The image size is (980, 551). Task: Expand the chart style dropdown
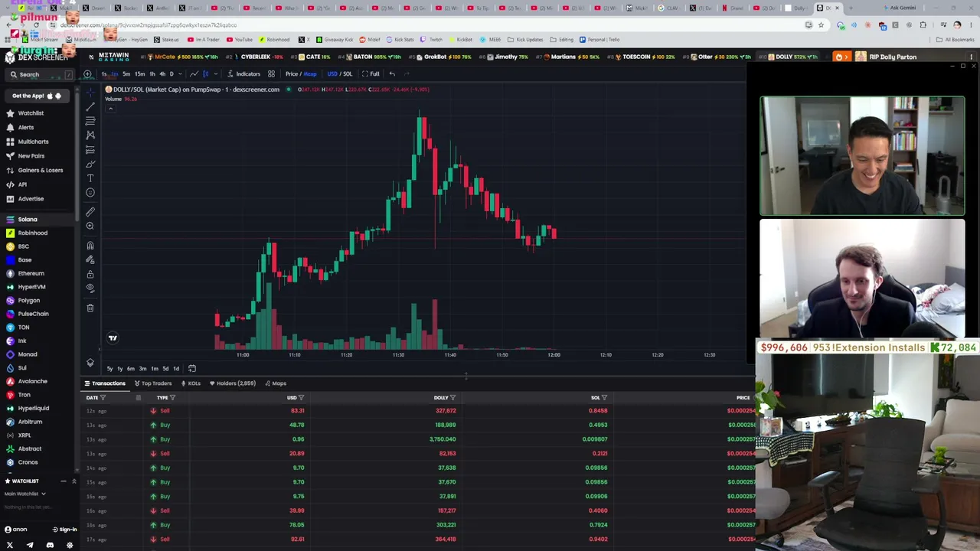click(215, 74)
